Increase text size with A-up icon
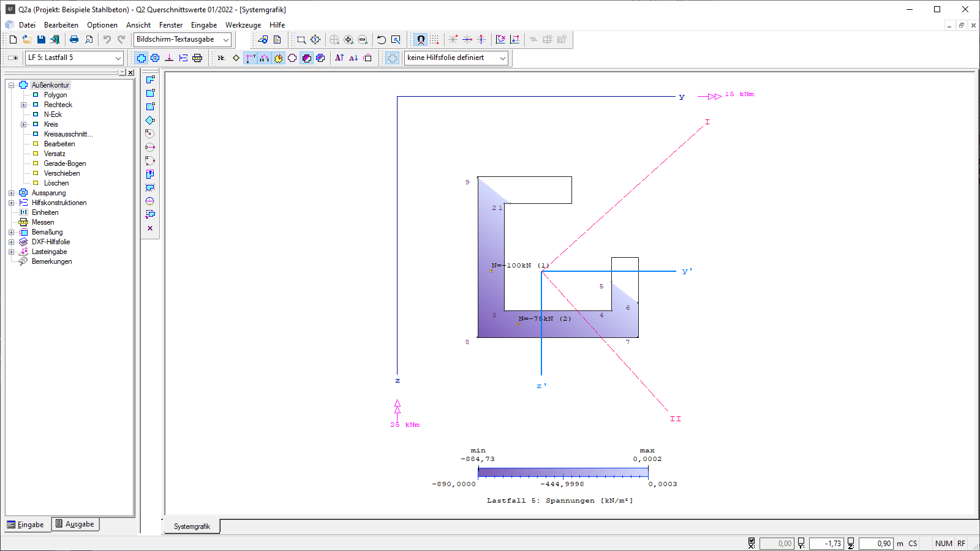Screen dimensions: 980x551 (x=339, y=58)
